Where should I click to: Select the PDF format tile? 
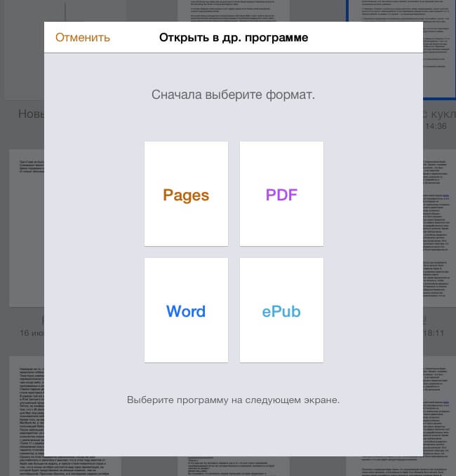click(281, 193)
